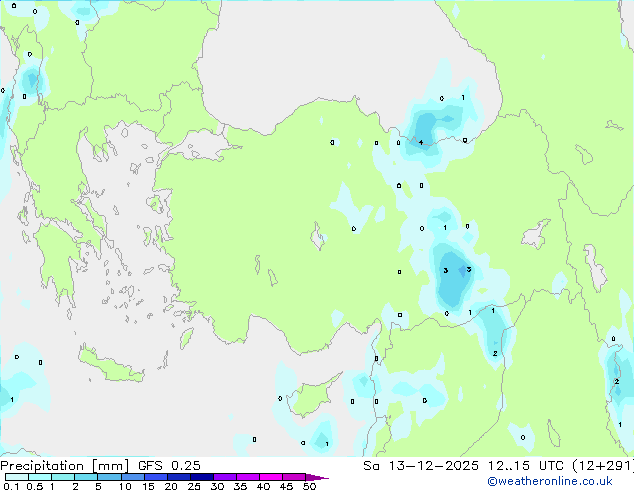Pick the 40–45 mm magenta legend swatch
This screenshot has width=634, height=490.
tap(271, 477)
